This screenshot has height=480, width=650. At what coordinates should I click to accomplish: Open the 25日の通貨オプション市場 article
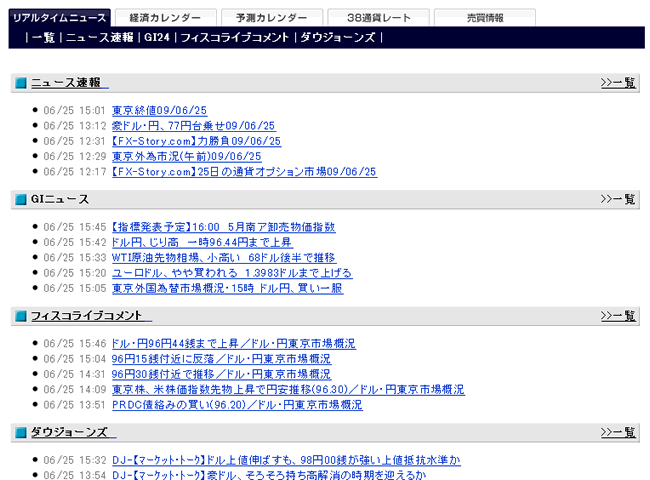coord(244,172)
